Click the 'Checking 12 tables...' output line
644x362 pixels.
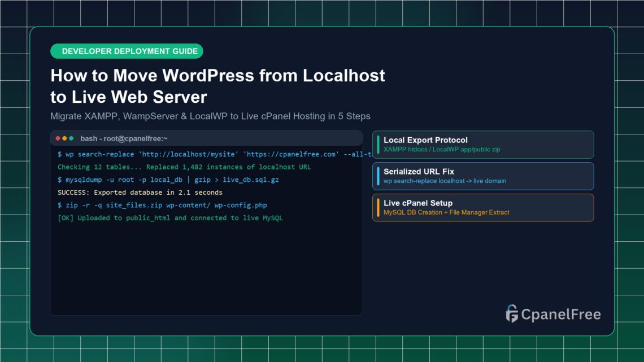[x=184, y=167]
